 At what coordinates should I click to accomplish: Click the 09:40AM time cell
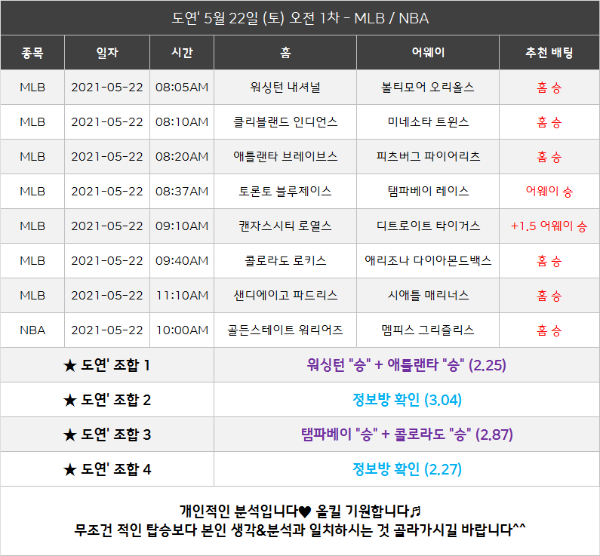tap(182, 261)
